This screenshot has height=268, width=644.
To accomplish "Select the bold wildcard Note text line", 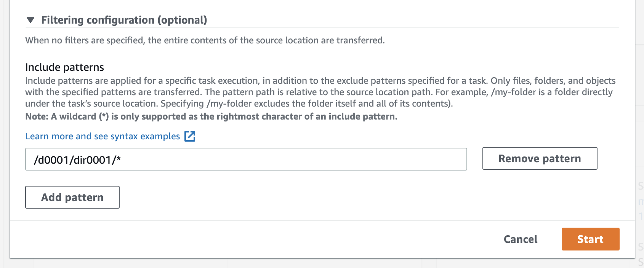I will pos(211,116).
